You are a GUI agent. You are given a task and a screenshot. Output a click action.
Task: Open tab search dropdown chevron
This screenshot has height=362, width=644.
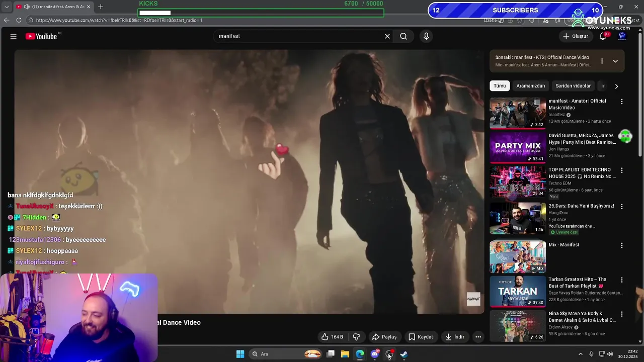6,7
